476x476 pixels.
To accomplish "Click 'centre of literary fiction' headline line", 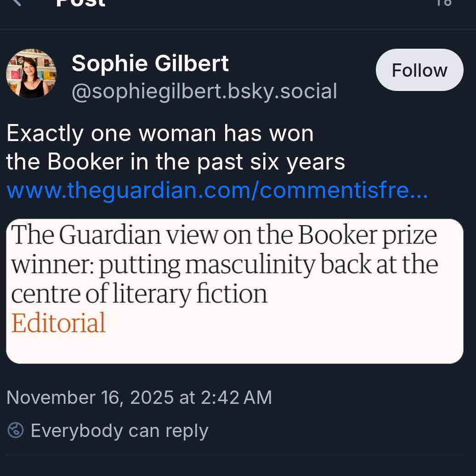I will [x=139, y=294].
